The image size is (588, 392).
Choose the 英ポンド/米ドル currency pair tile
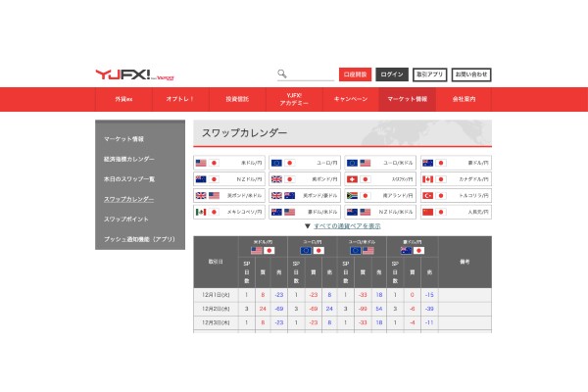tap(229, 195)
